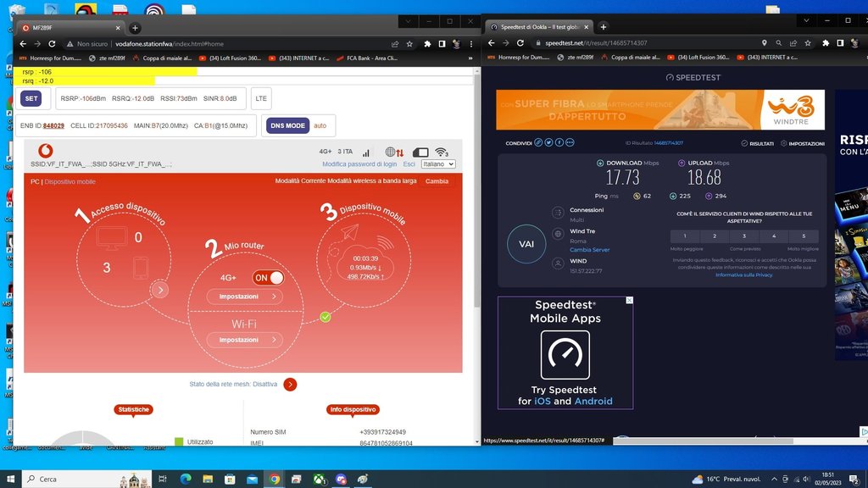This screenshot has width=868, height=488.
Task: Reload the Speedtest result page
Action: [x=520, y=42]
